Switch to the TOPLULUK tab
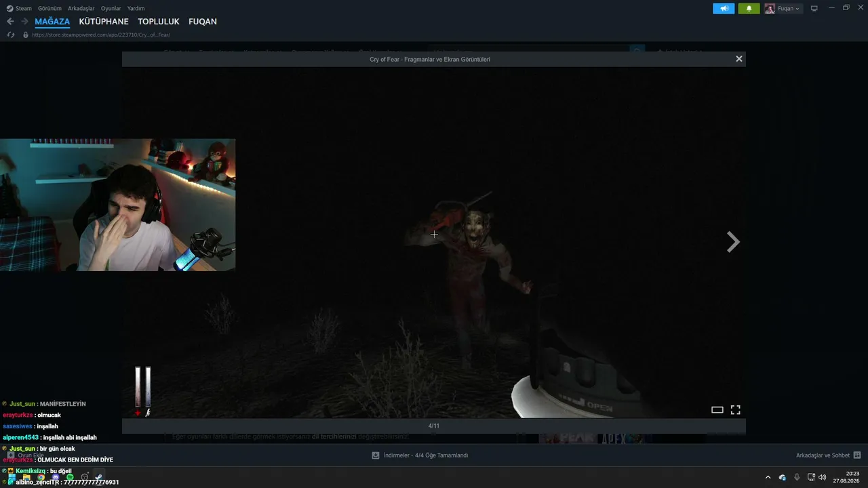The image size is (868, 488). 159,22
